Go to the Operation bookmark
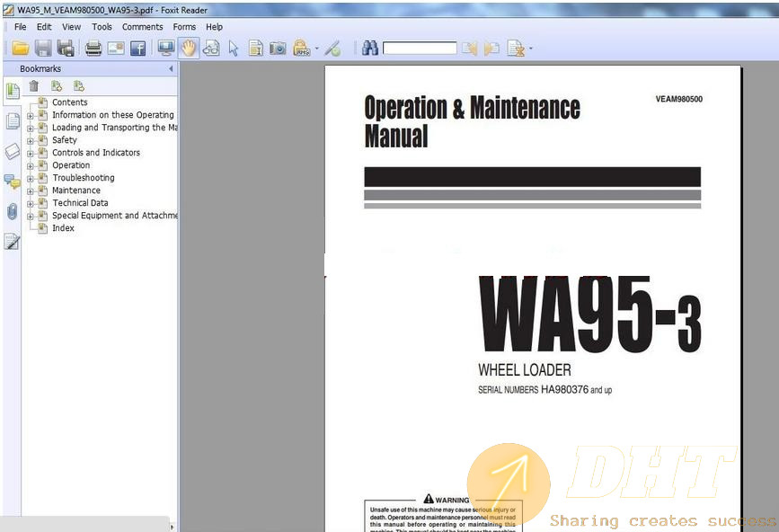 [x=71, y=165]
